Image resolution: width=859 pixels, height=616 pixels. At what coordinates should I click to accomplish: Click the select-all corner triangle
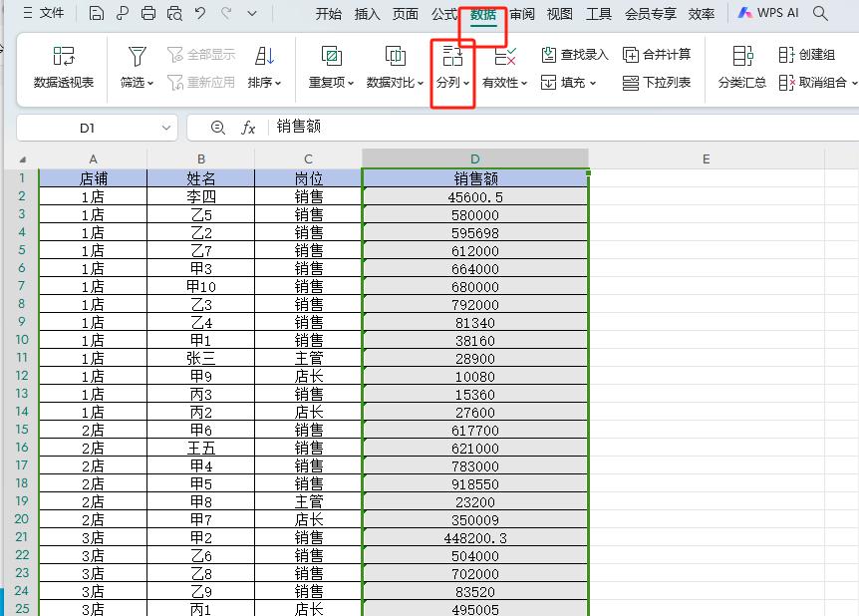click(23, 159)
